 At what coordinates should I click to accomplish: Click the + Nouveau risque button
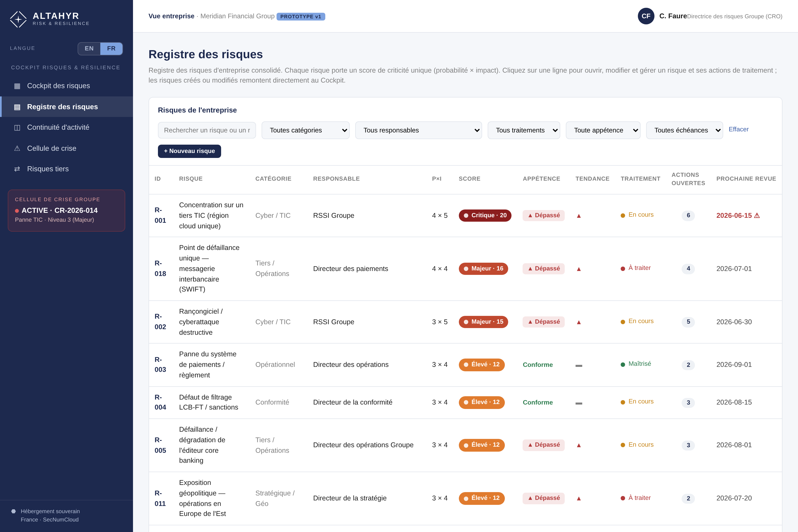point(189,151)
